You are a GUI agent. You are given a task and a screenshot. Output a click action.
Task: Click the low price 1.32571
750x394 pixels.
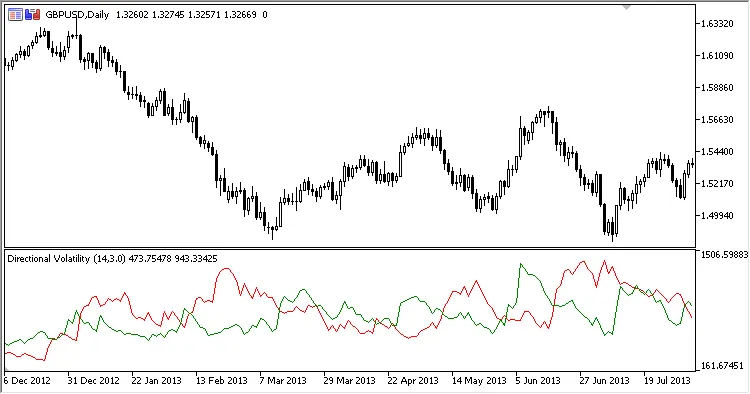click(204, 15)
